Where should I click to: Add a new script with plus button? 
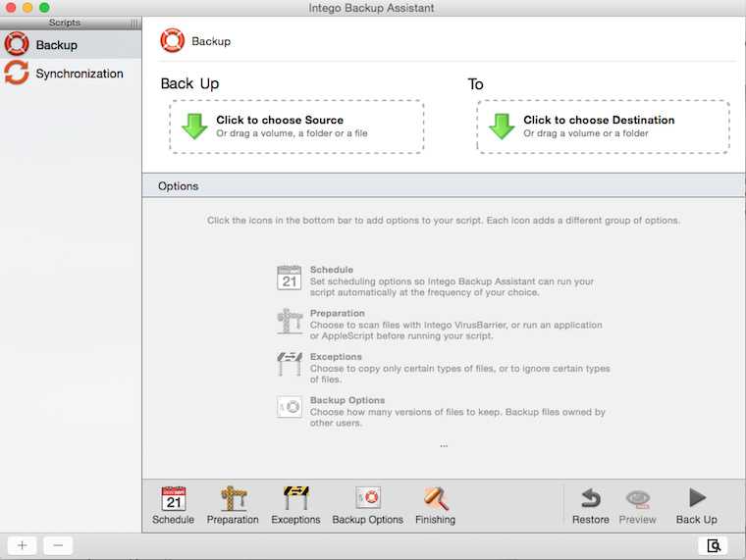click(x=22, y=545)
